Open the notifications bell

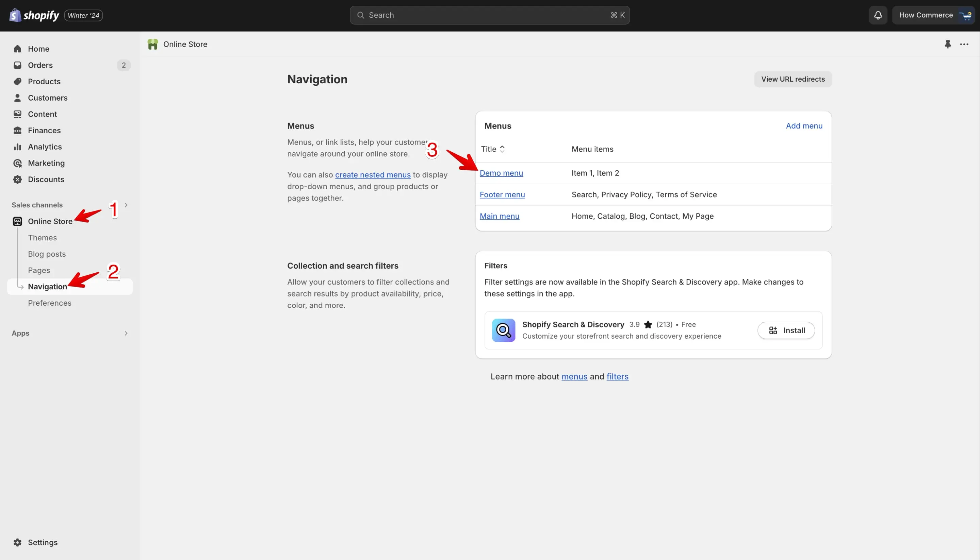click(878, 15)
